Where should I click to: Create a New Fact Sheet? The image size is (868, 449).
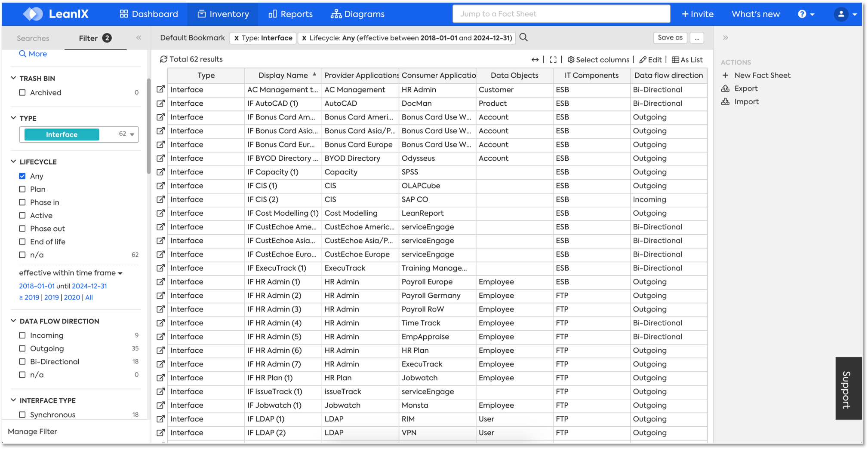click(756, 75)
